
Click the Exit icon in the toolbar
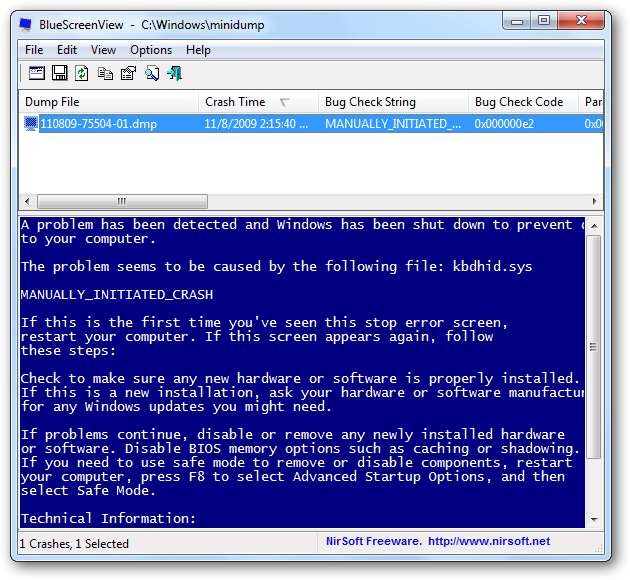[175, 73]
